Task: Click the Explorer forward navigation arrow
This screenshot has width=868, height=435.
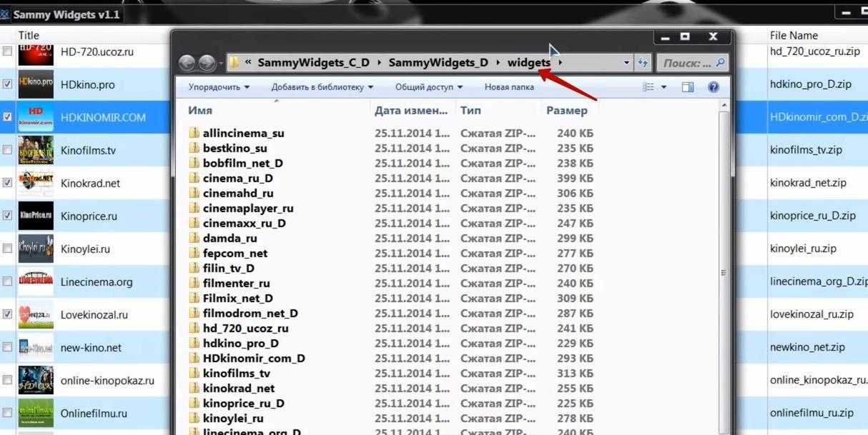Action: (207, 63)
